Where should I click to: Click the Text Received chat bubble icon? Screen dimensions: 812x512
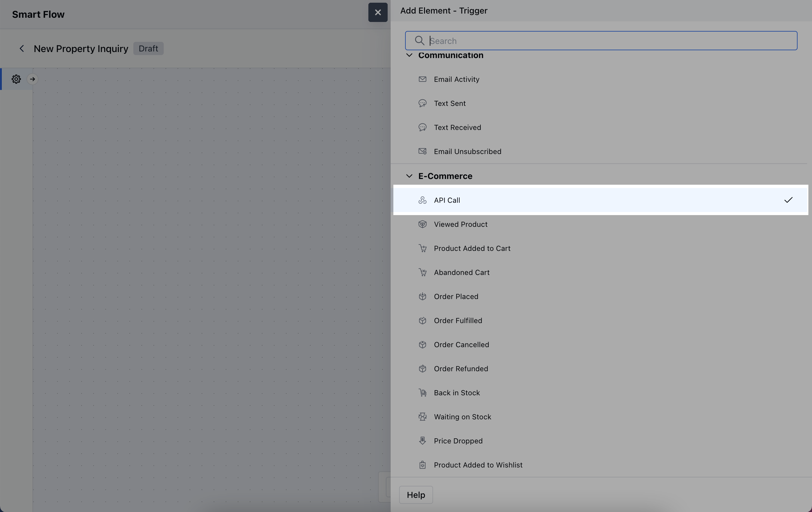click(422, 128)
